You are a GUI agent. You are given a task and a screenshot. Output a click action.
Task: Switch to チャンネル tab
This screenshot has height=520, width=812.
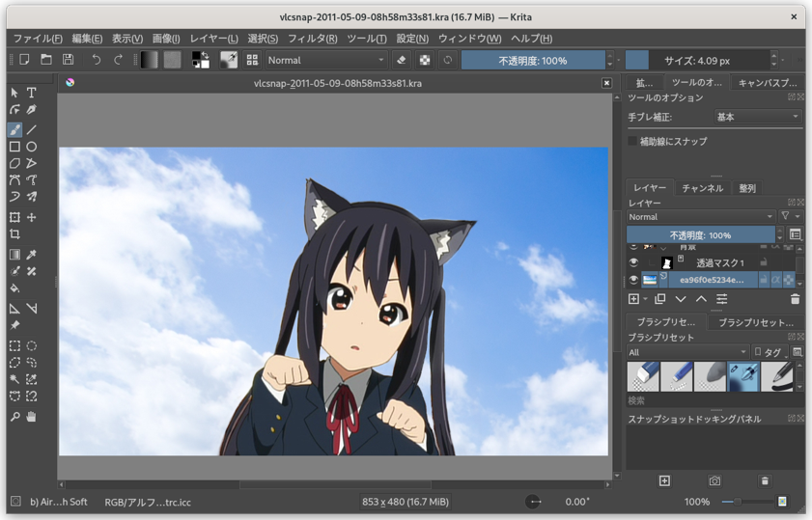click(703, 188)
